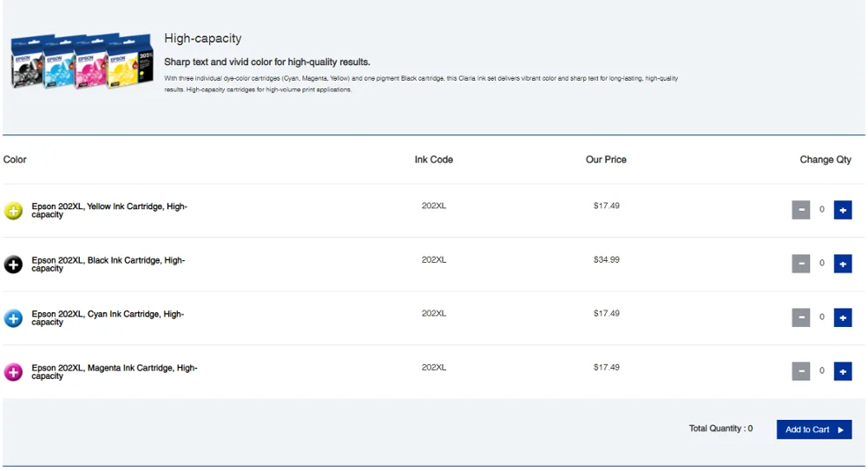This screenshot has width=868, height=471.
Task: Open the Epson 202XL Cyan Ink Cartridge link
Action: 108,317
